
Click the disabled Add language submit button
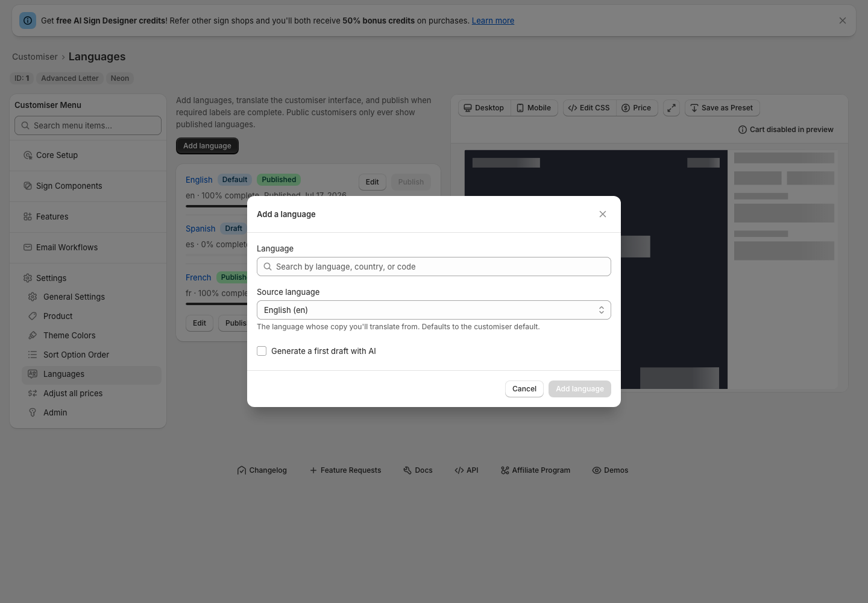coord(580,389)
